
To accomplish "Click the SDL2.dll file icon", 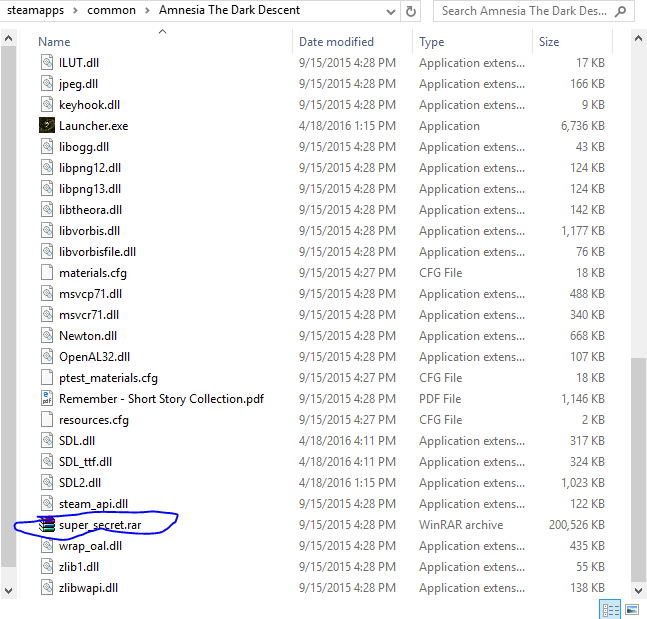I will tap(47, 483).
